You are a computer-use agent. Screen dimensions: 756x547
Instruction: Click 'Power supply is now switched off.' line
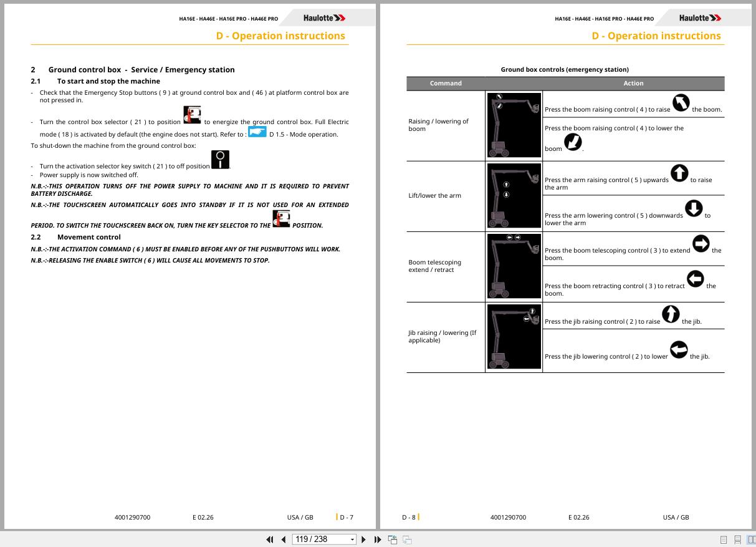point(89,175)
